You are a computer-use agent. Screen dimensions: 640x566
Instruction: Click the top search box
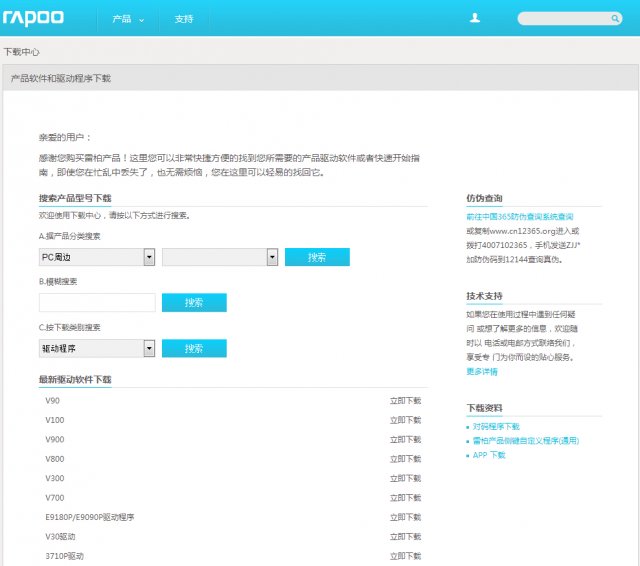pos(568,19)
